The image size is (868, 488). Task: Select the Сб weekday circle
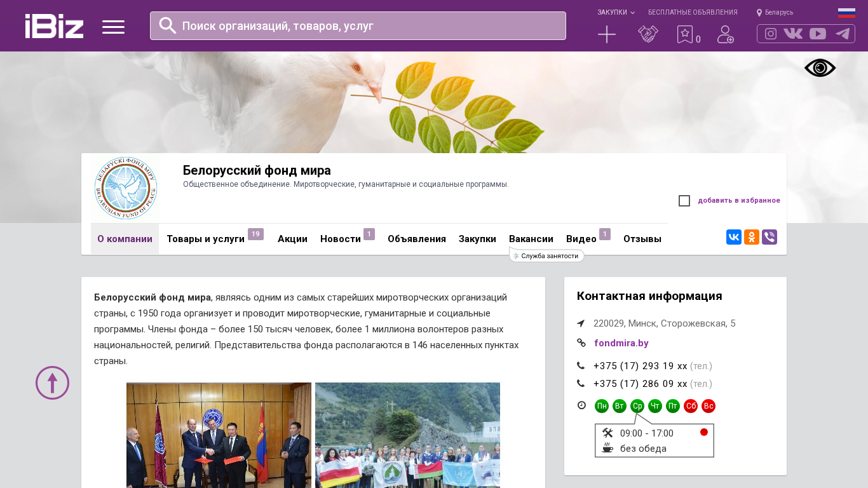pos(691,406)
